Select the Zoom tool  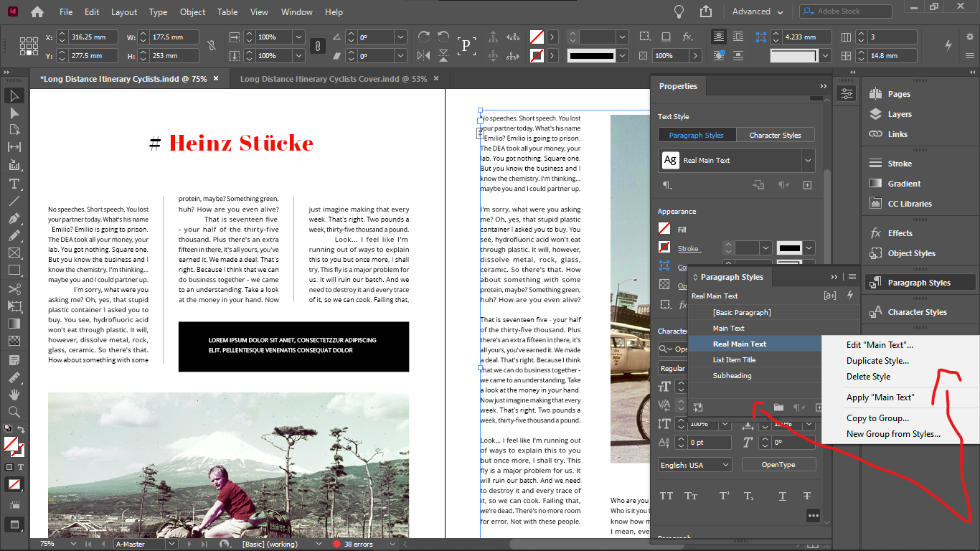14,413
